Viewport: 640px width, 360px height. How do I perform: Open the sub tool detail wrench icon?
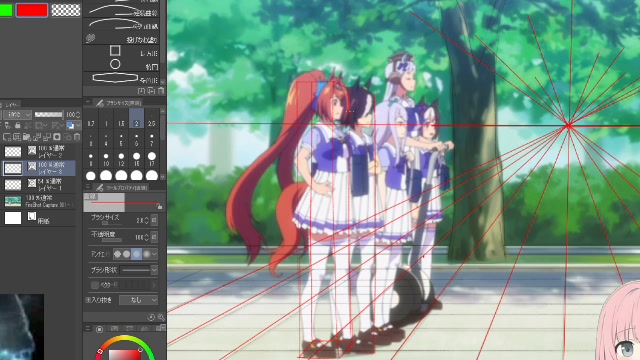pos(160,317)
